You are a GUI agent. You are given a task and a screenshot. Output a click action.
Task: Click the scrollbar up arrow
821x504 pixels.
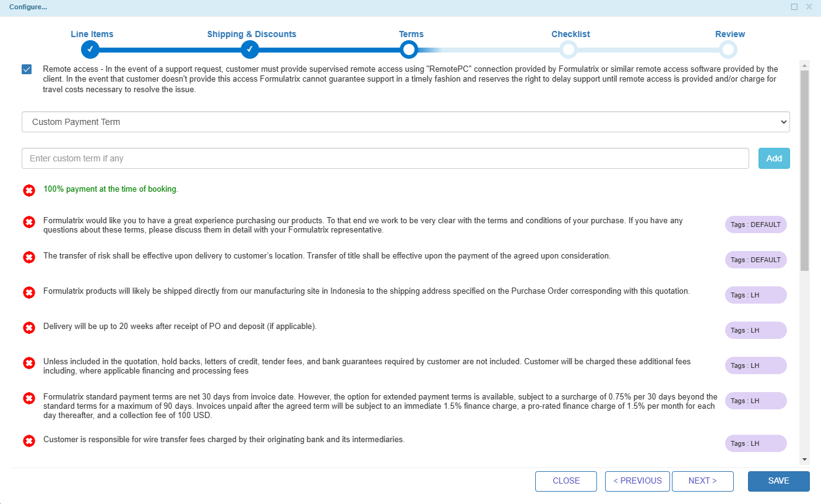(x=804, y=64)
